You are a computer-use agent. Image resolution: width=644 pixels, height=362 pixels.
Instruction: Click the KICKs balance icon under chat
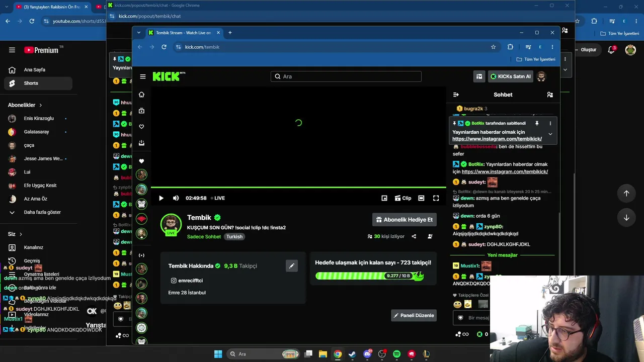(x=479, y=334)
